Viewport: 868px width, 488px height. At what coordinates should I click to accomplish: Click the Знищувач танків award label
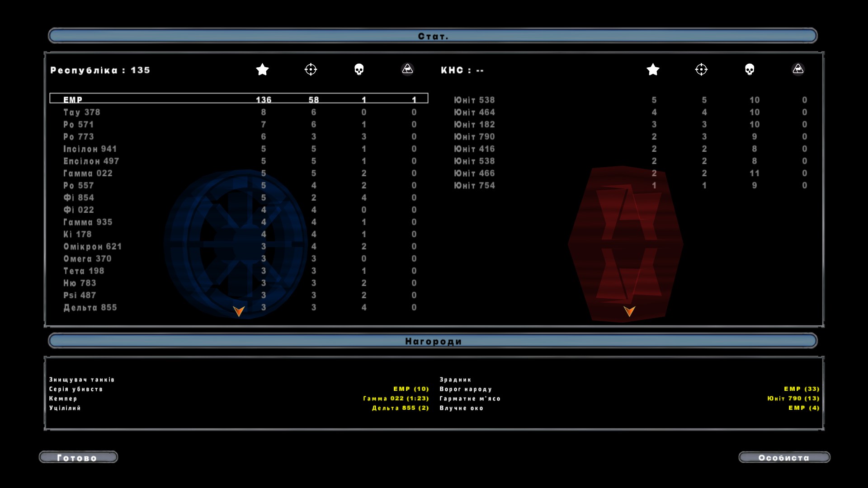click(82, 380)
